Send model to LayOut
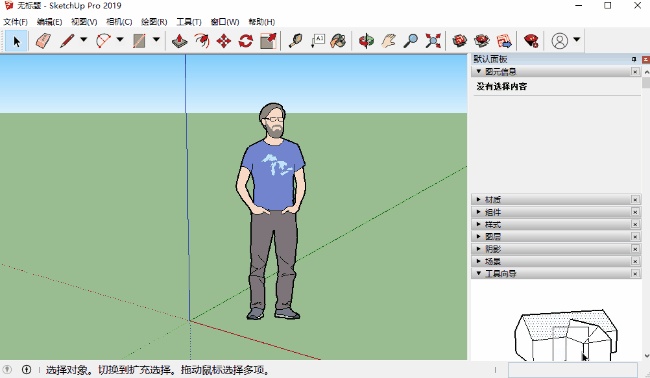650x378 pixels. click(504, 41)
